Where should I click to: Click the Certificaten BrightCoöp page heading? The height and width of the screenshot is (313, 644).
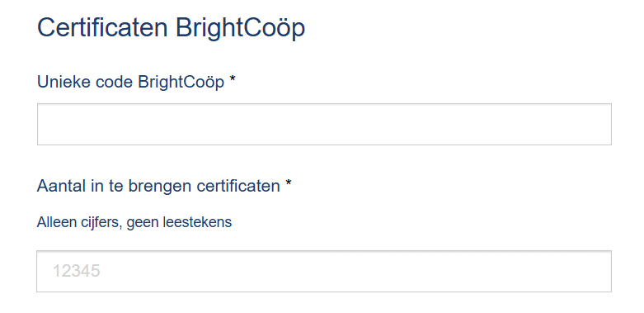[x=171, y=28]
